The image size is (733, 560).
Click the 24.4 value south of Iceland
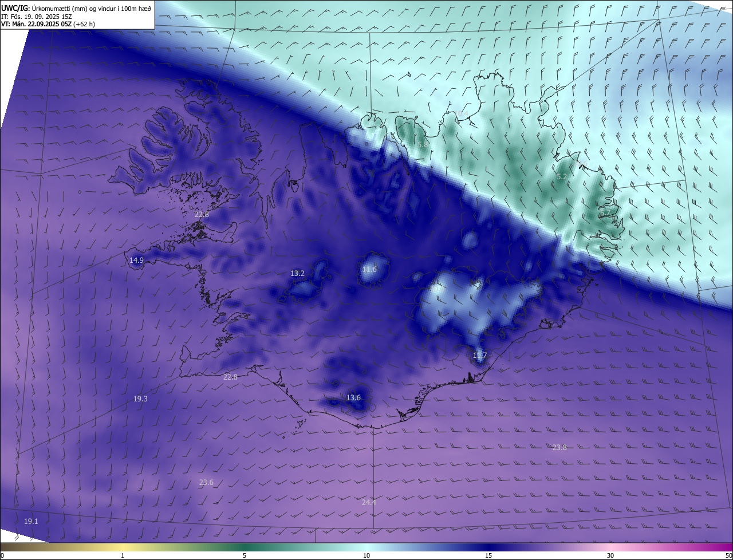pyautogui.click(x=369, y=503)
